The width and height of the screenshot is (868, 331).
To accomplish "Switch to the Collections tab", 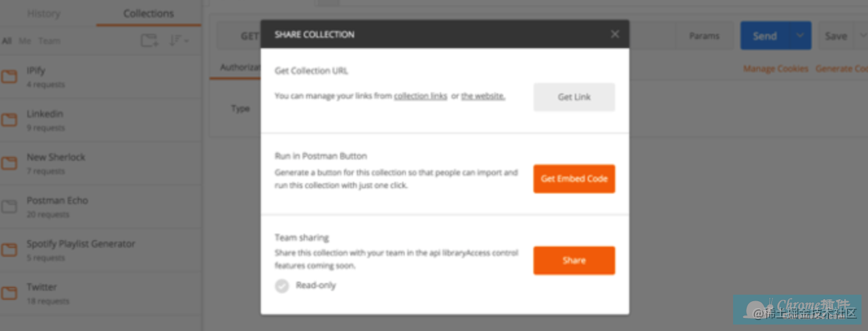I will pyautogui.click(x=149, y=14).
